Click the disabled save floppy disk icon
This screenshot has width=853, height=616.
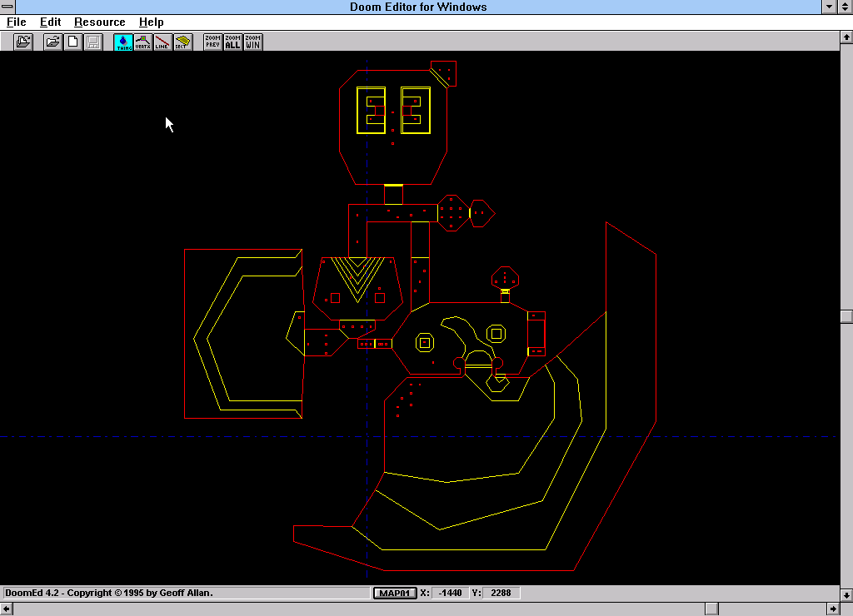(93, 42)
